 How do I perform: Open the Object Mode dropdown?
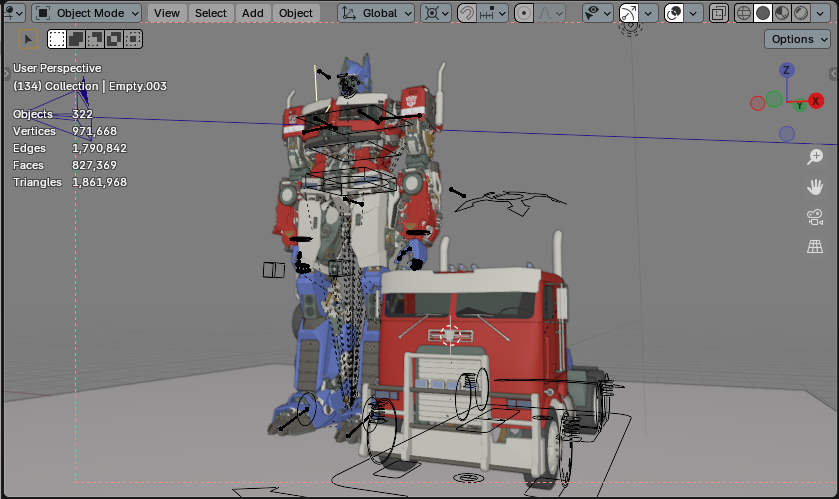[86, 13]
